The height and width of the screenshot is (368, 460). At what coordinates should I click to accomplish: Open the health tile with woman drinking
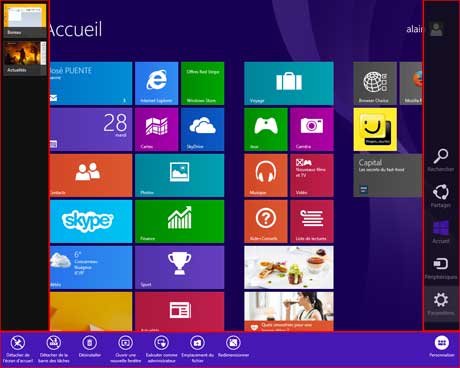tap(289, 312)
